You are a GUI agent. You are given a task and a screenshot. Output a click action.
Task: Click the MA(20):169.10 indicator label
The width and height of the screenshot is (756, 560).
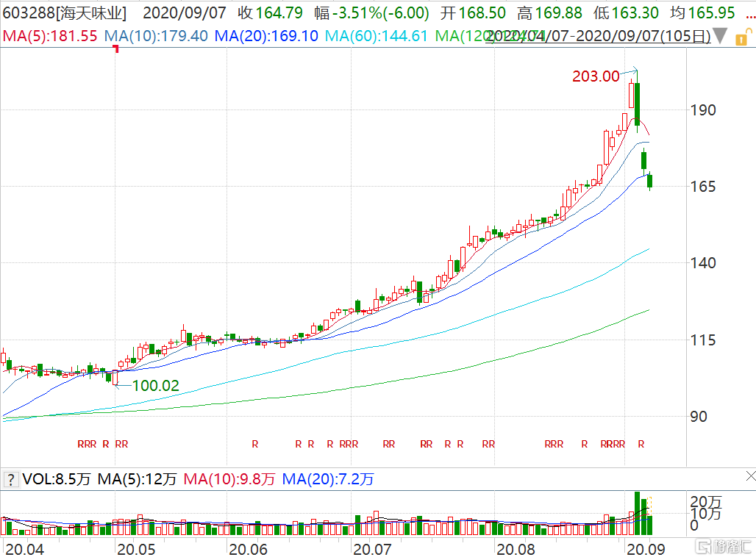click(266, 36)
